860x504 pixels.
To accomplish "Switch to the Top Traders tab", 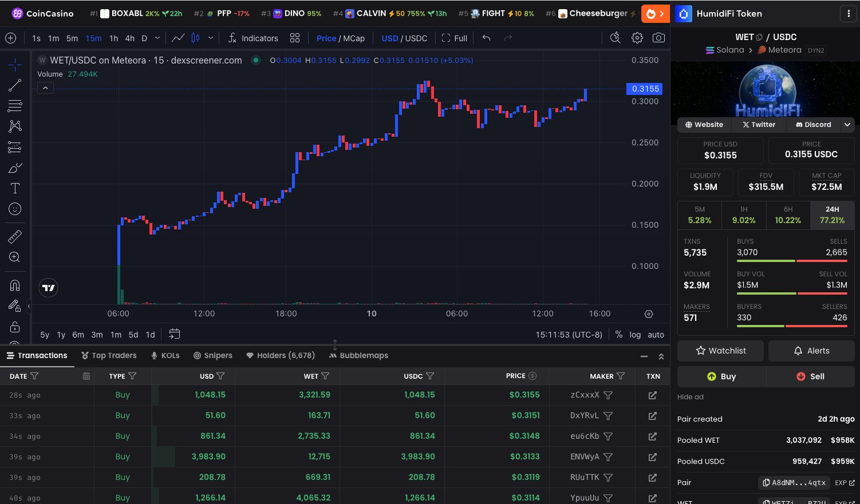I will (109, 355).
